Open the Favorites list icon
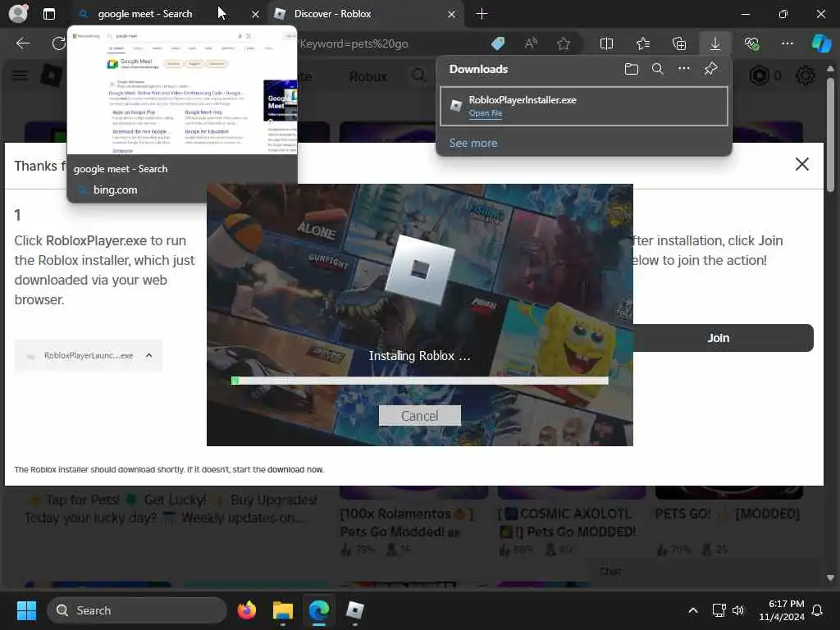 pos(643,43)
